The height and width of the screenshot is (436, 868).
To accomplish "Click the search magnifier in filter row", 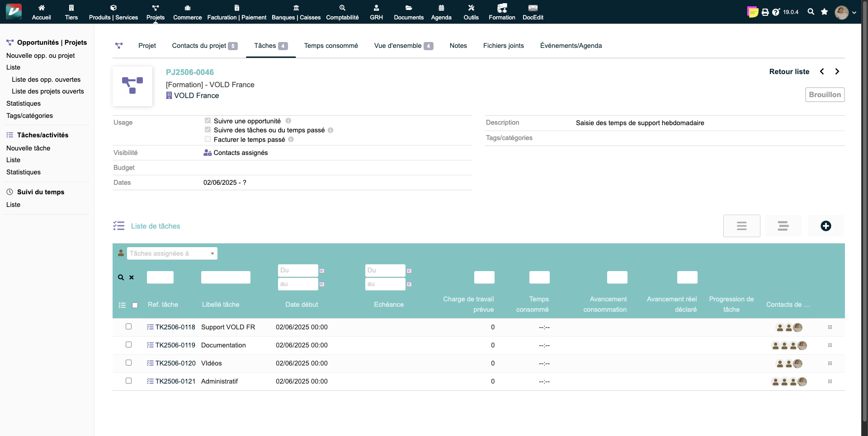I will point(121,277).
